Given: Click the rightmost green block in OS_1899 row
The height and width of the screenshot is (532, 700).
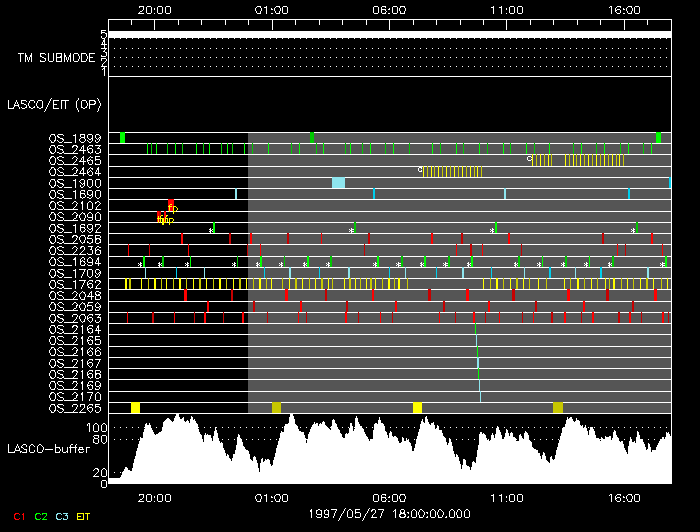Looking at the screenshot, I should [658, 138].
